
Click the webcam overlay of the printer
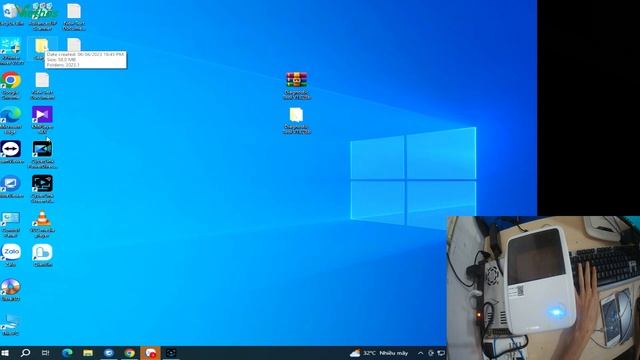(543, 288)
